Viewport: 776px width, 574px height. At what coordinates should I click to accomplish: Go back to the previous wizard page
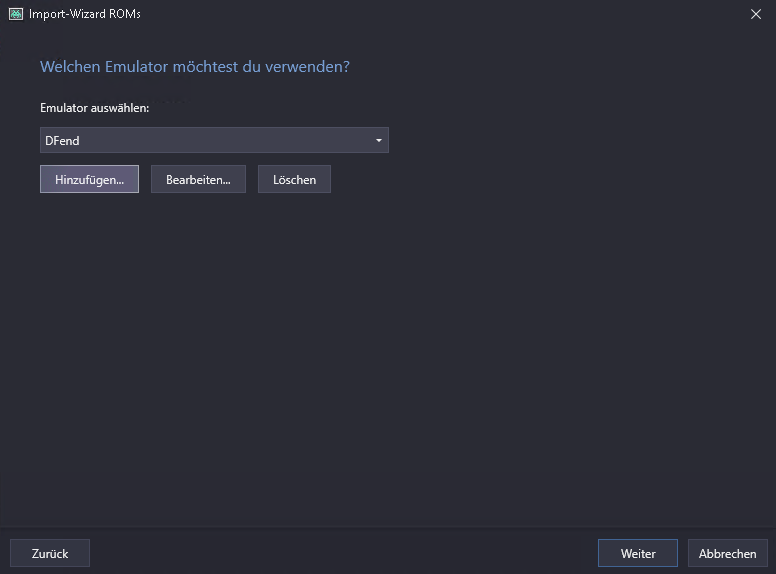50,553
